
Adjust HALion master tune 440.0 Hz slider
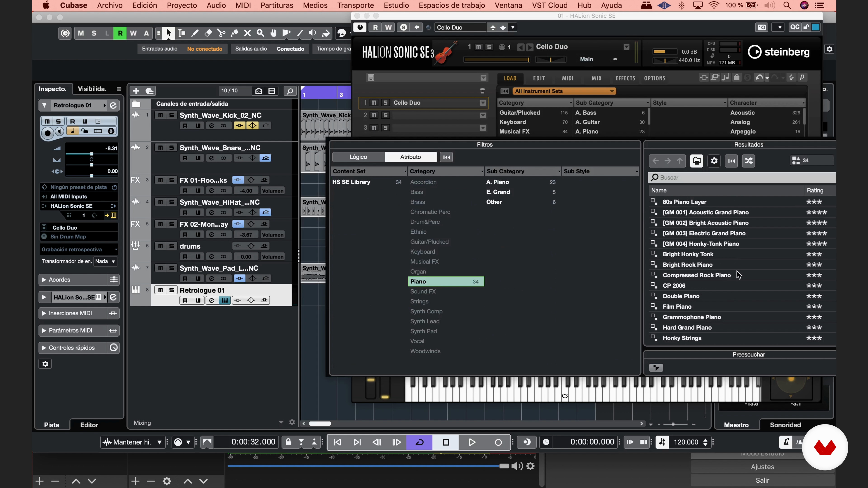click(x=665, y=60)
